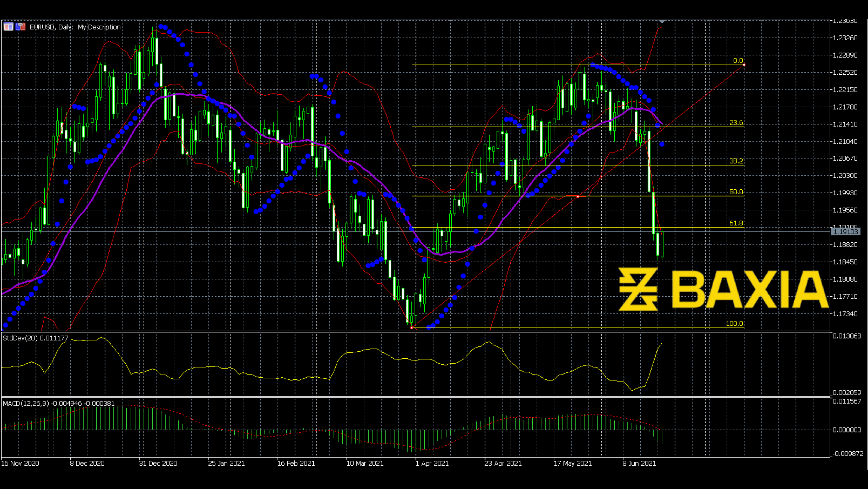Click the 1.22150 price axis value

[845, 90]
